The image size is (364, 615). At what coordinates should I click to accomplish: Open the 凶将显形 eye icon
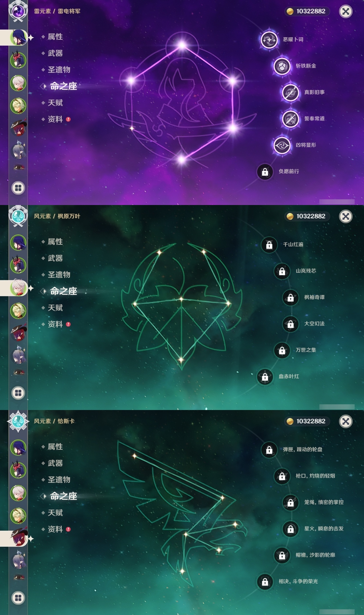pos(282,145)
